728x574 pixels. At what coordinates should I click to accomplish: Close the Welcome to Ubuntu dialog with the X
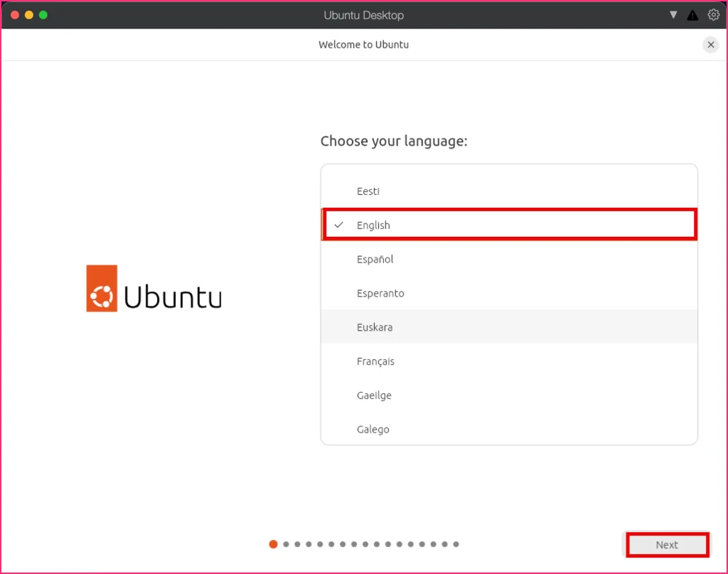point(710,45)
